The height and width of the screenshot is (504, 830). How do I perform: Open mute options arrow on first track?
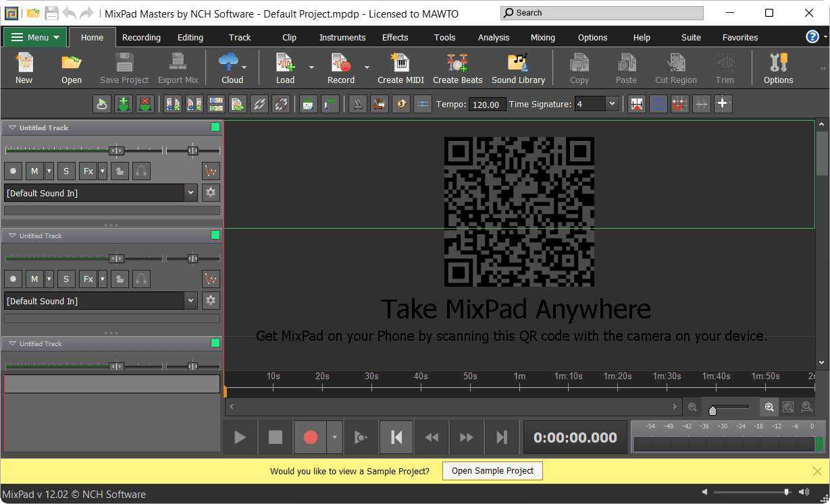click(x=49, y=171)
